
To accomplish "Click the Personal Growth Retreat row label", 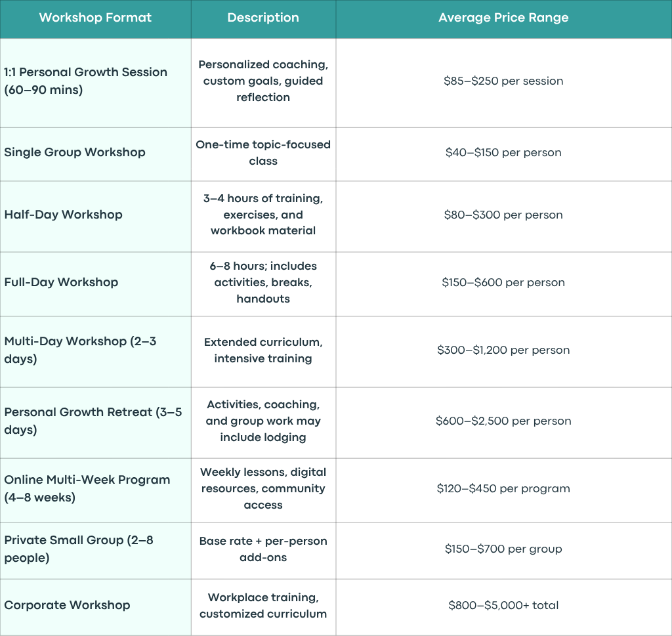I will click(93, 421).
